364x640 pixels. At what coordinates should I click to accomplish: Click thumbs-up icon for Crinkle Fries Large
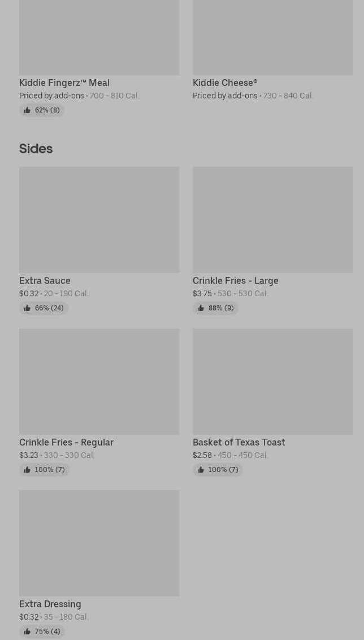(x=200, y=308)
